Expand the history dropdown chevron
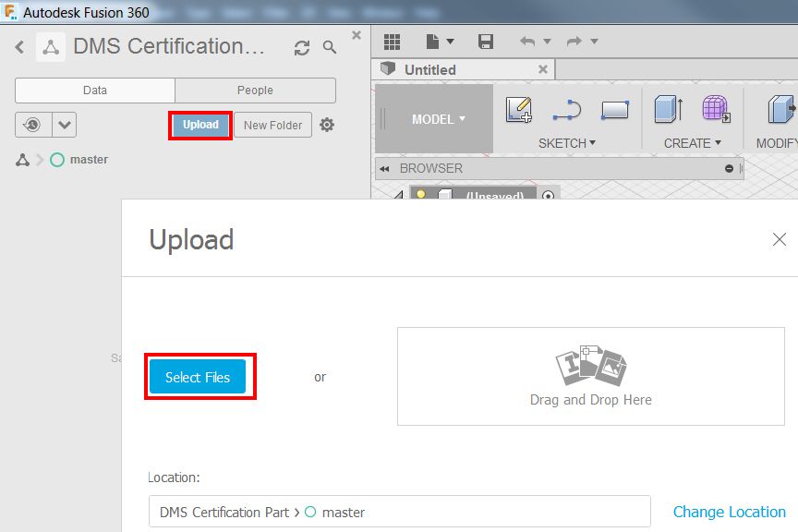Image resolution: width=798 pixels, height=532 pixels. 64,125
